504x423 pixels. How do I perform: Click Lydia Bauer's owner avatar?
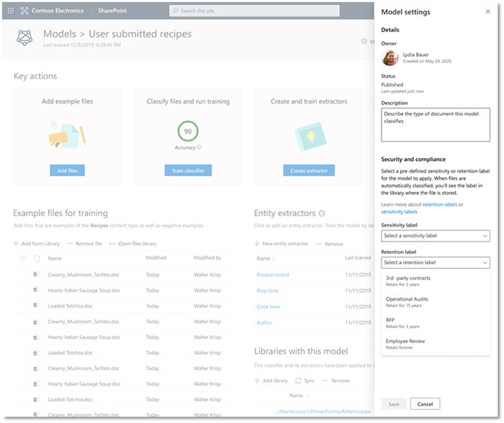pos(390,58)
